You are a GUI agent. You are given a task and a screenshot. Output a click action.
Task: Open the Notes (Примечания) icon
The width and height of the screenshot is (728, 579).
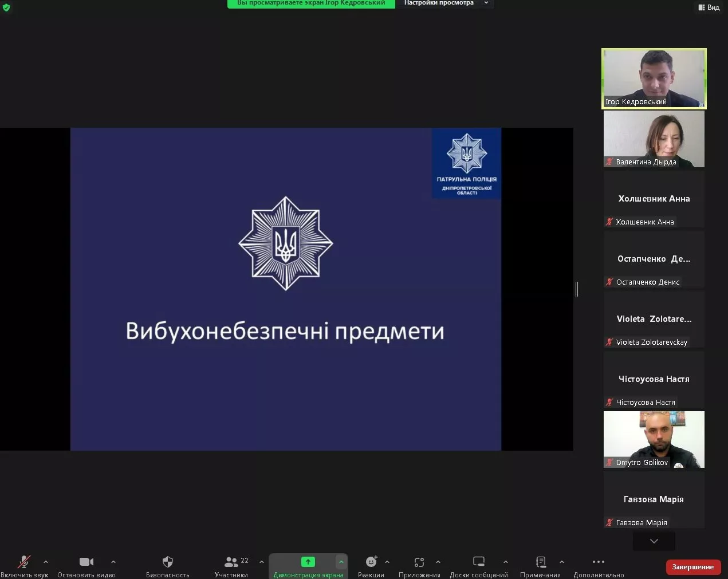click(x=540, y=562)
